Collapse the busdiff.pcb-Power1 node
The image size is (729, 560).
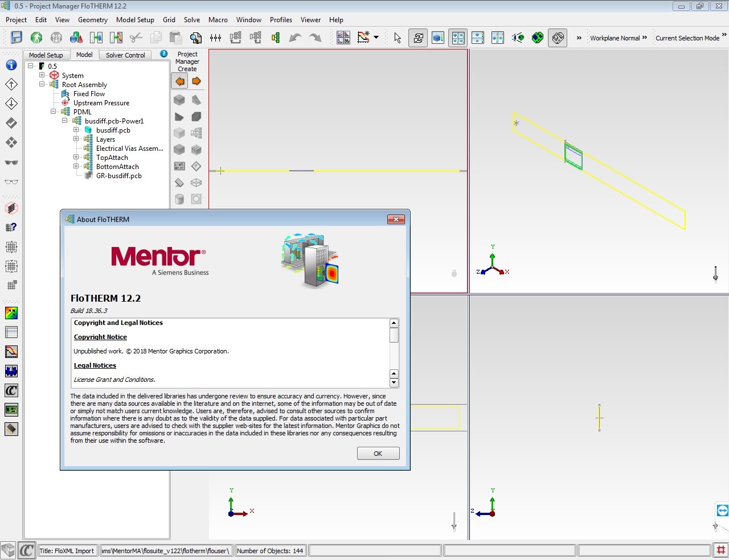[64, 121]
